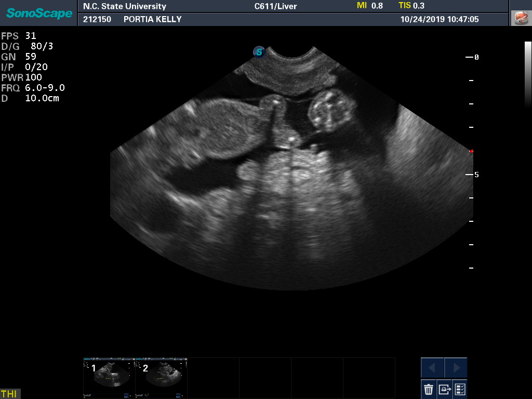Click the liver exam preset icon

pyautogui.click(x=519, y=18)
